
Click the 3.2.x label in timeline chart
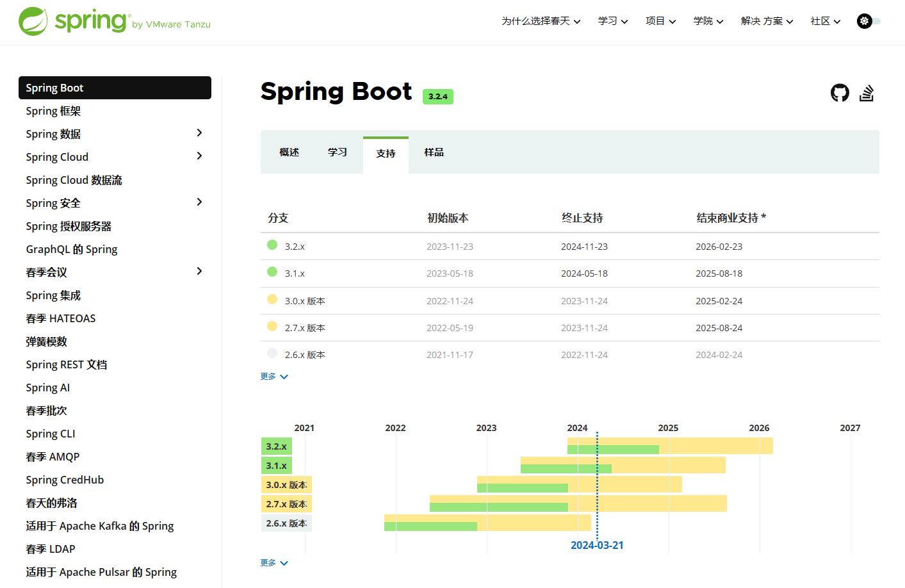pos(277,446)
